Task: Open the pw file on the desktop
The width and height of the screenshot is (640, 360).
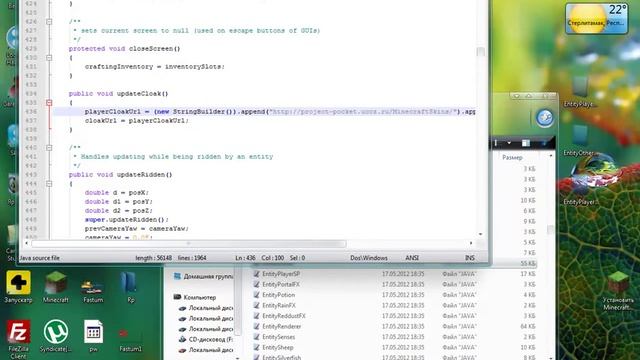Action: tap(93, 336)
